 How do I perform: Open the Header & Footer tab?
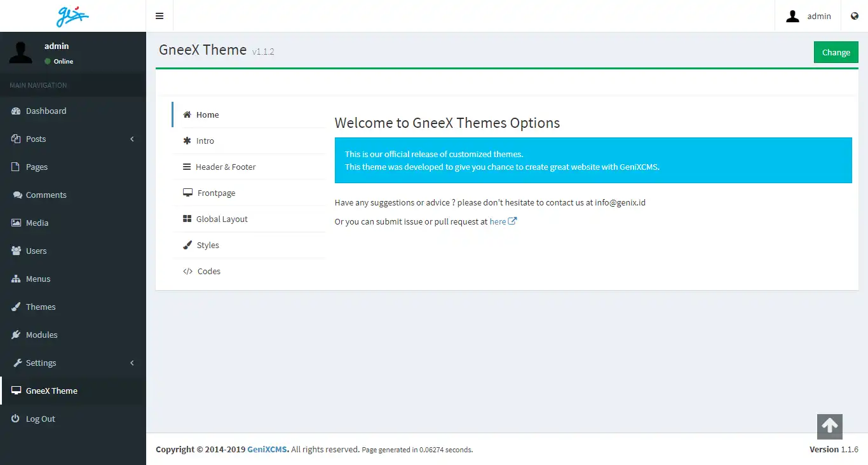[226, 167]
